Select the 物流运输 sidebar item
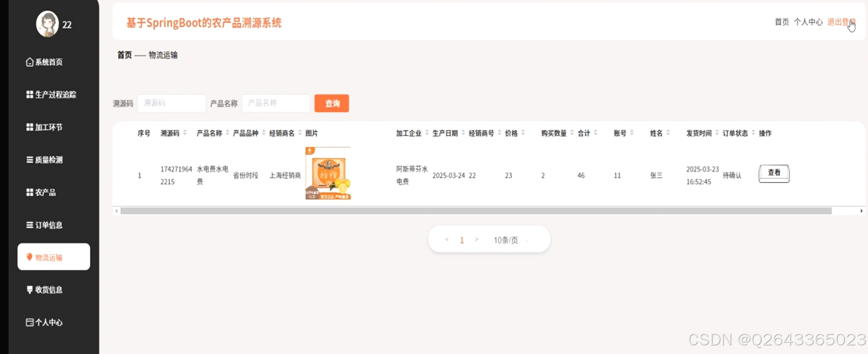This screenshot has height=354, width=868. point(53,257)
